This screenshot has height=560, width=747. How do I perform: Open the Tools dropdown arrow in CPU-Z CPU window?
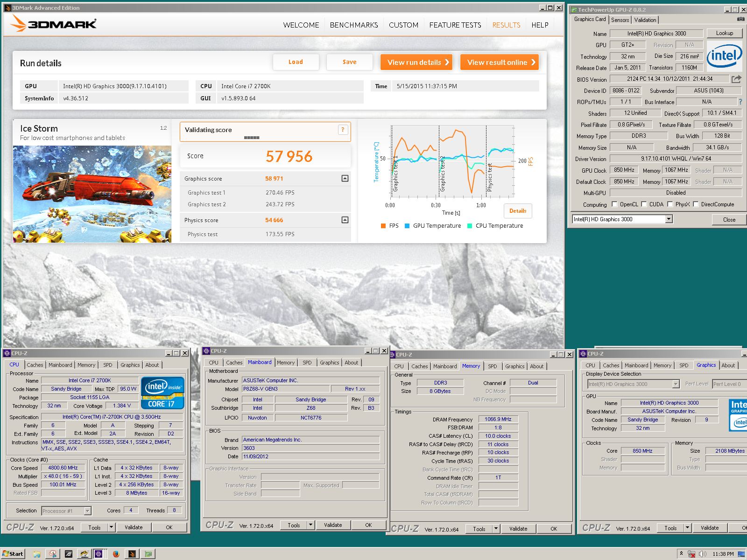(x=111, y=527)
